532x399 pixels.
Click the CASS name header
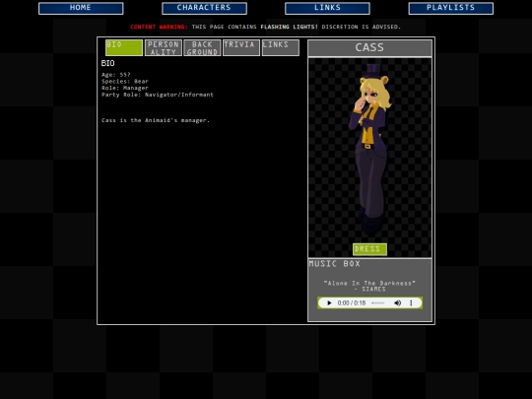[x=369, y=48]
